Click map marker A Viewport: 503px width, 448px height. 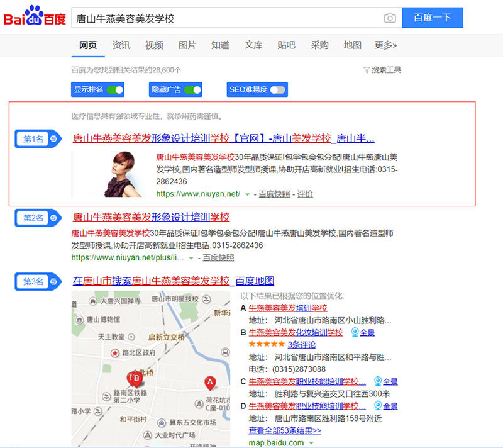210,383
